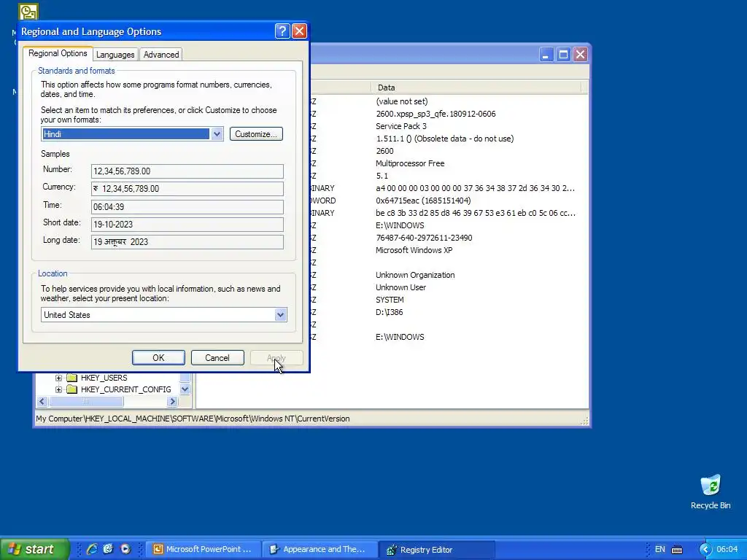Screen dimensions: 747x560
Task: Click the keyboard icon in system tray
Action: tap(677, 550)
